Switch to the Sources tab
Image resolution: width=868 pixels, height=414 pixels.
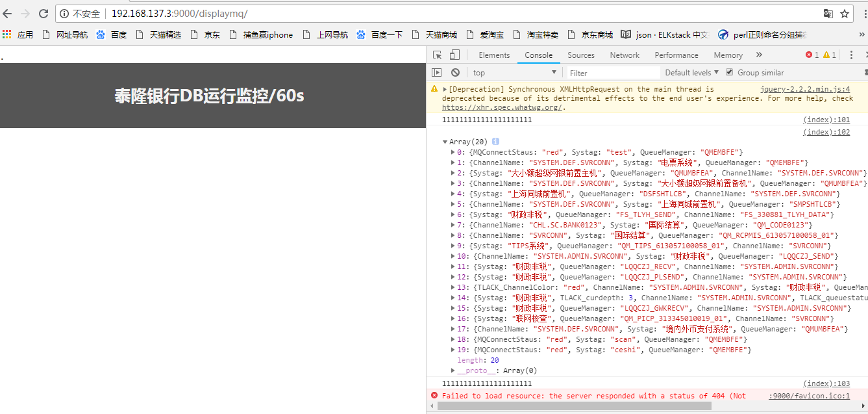[x=581, y=55]
